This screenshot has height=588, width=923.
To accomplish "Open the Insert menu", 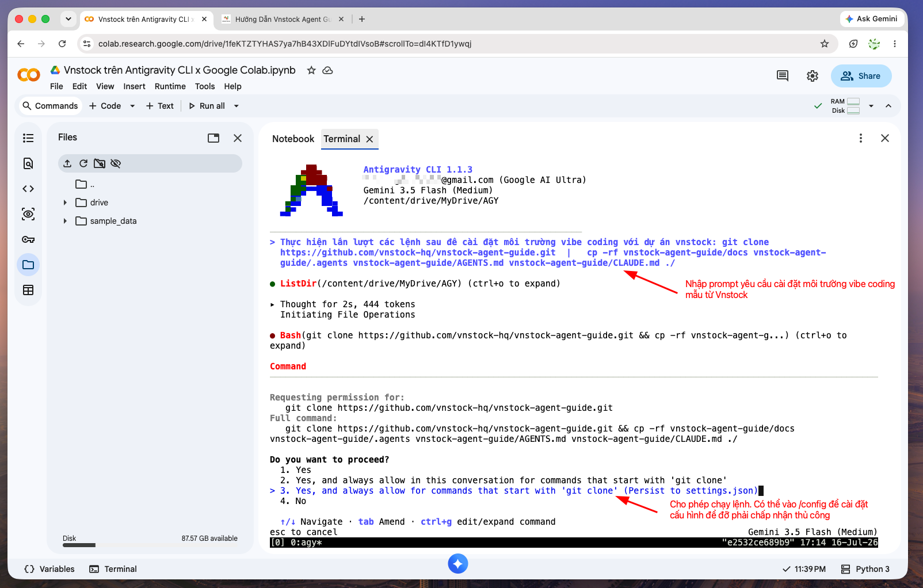I will coord(134,86).
